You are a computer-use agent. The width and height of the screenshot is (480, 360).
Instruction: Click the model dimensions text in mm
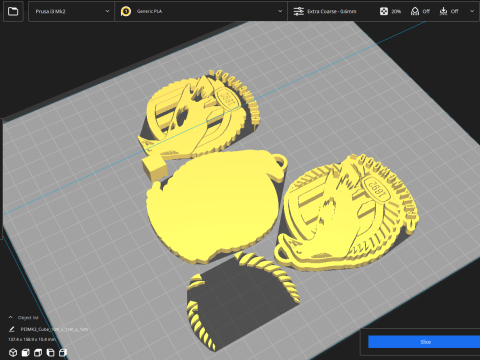(32, 339)
